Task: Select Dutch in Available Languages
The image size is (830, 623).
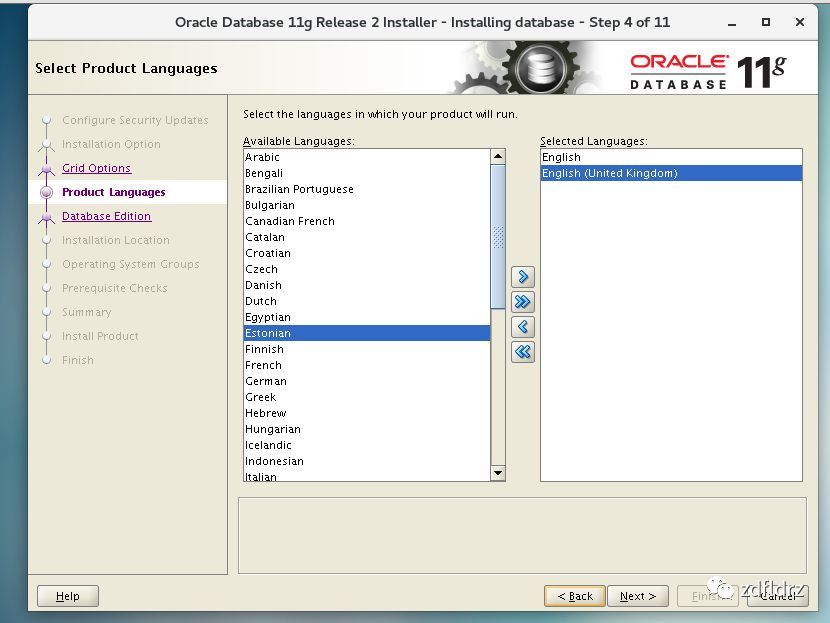Action: (367, 301)
